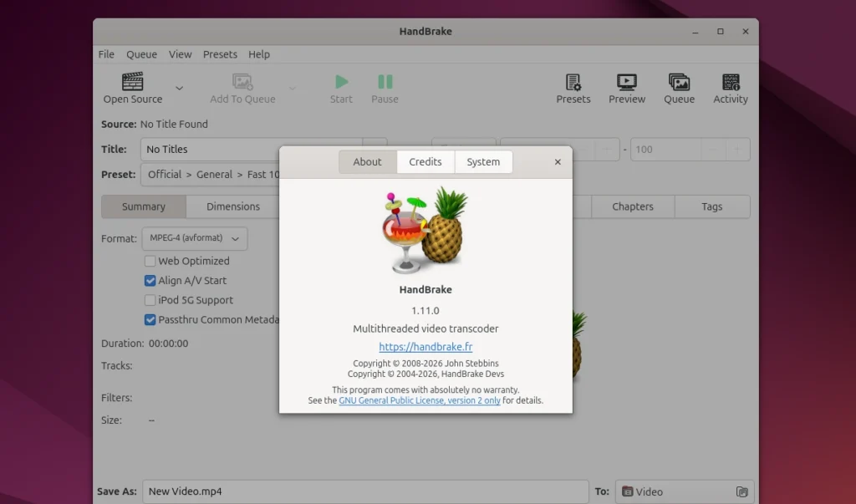
Task: Show the encode Queue
Action: tap(679, 87)
